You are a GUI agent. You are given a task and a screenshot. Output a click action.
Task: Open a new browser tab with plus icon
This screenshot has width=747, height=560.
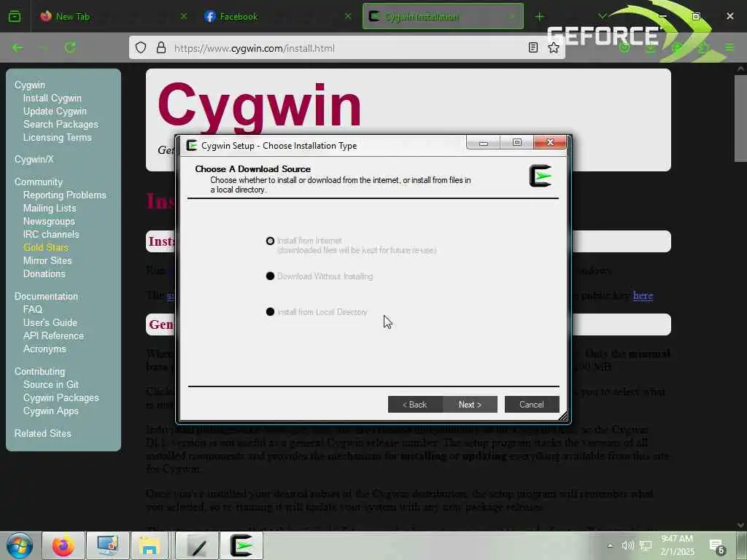(539, 17)
